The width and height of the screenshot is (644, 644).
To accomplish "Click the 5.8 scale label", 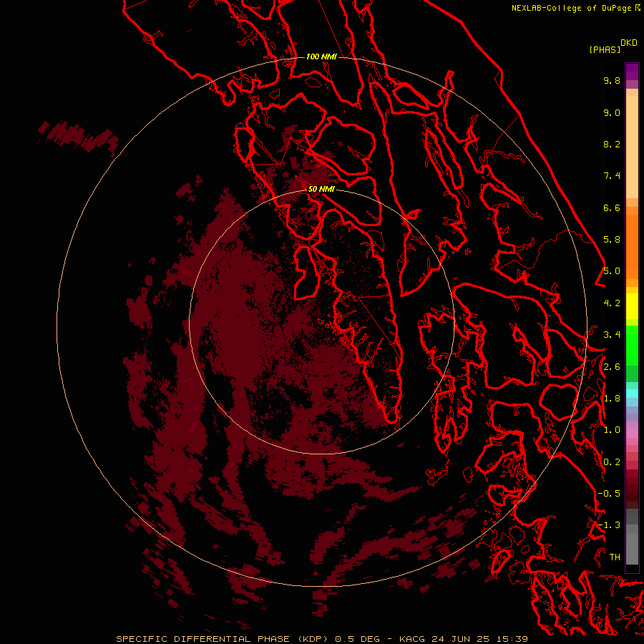I will tap(612, 240).
